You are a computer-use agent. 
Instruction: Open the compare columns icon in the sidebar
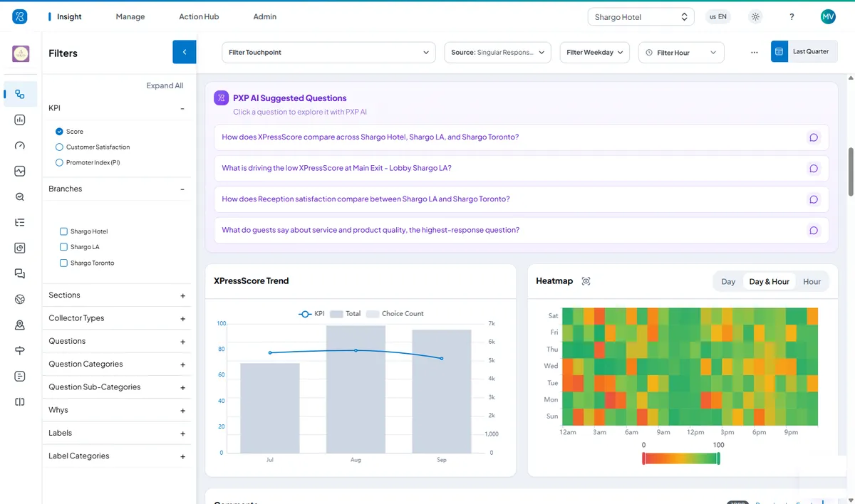click(x=20, y=401)
